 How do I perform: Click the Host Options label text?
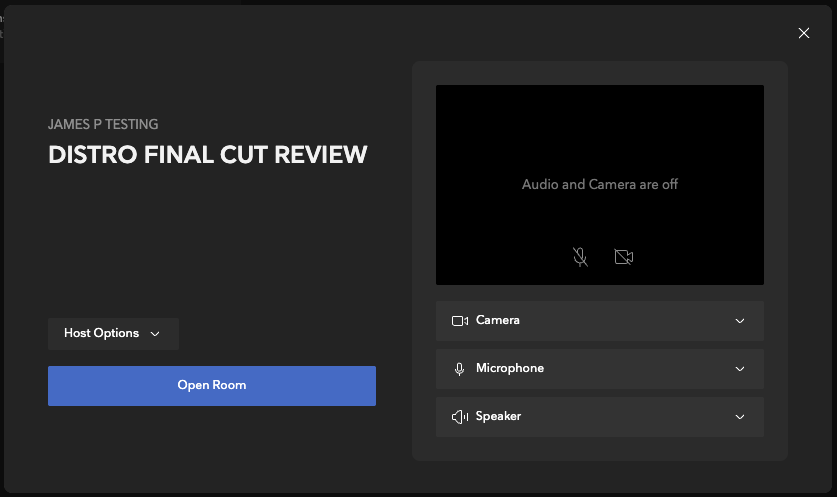(101, 334)
